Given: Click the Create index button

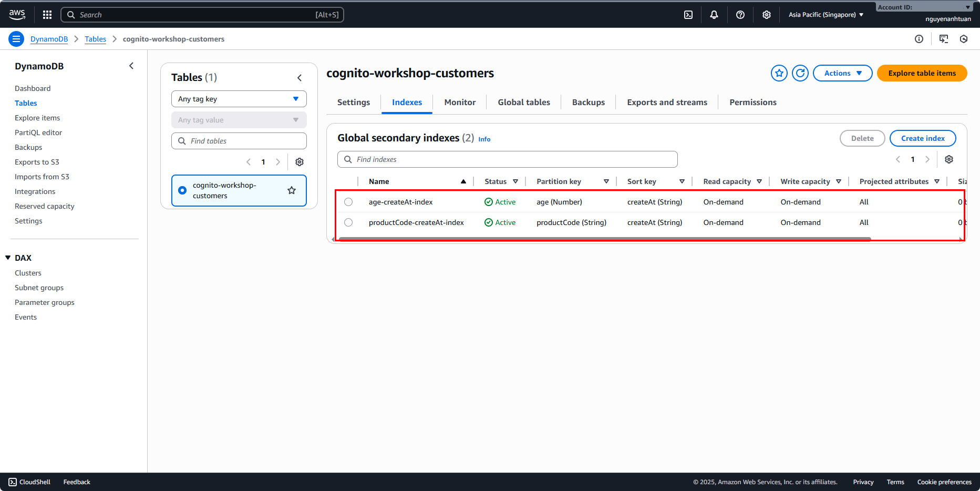Looking at the screenshot, I should [x=922, y=138].
